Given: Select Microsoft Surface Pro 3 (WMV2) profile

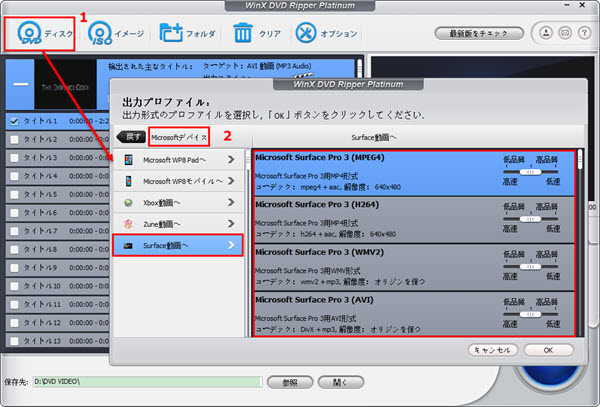Looking at the screenshot, I should [x=414, y=267].
